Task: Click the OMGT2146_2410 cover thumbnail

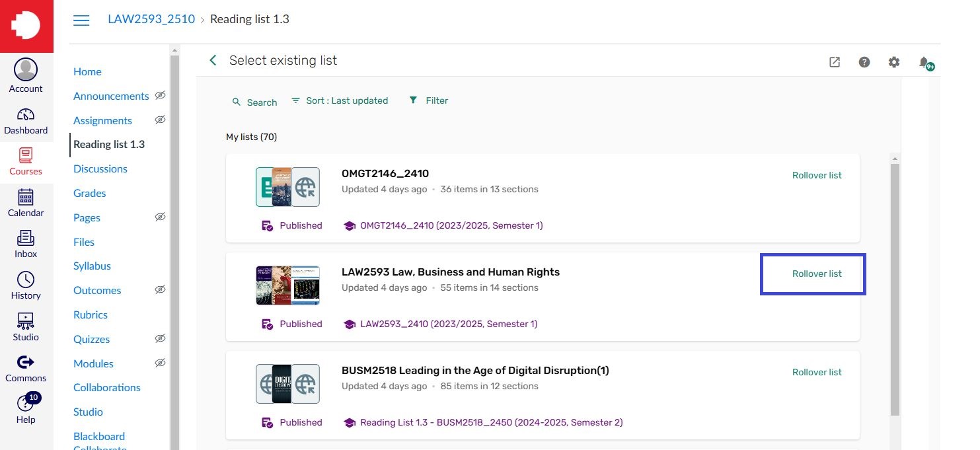Action: [x=287, y=186]
